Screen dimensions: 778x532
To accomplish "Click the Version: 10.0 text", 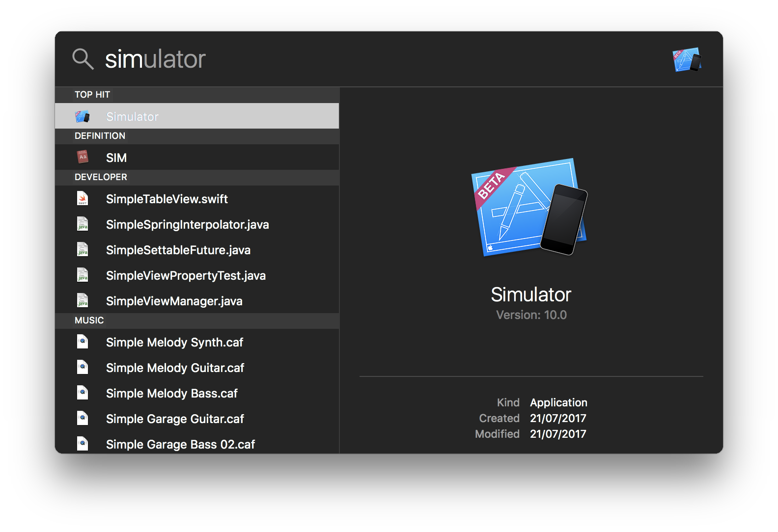I will coord(531,315).
